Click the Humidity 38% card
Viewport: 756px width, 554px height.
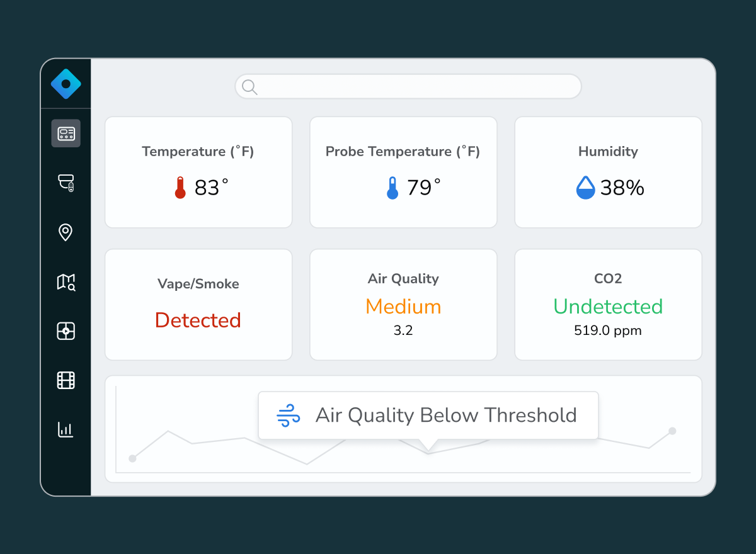[608, 172]
